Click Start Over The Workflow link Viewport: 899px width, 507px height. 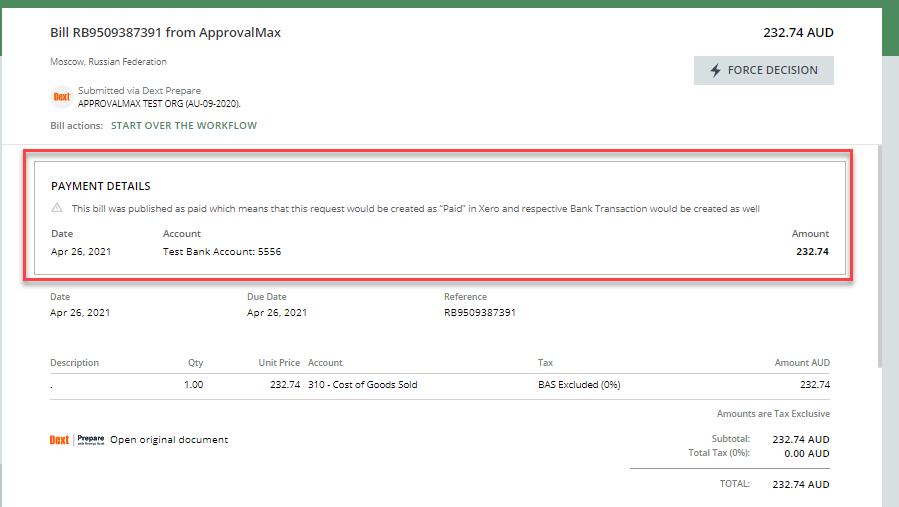point(183,126)
